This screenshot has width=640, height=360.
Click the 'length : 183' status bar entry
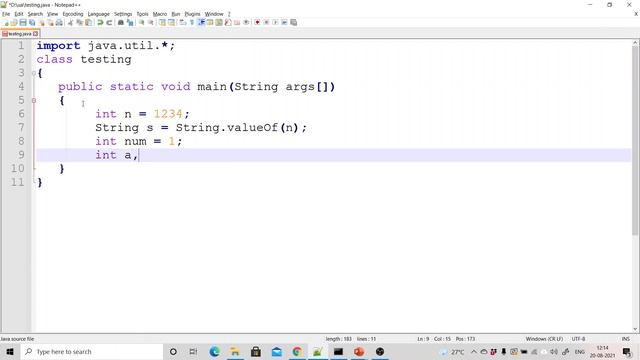point(338,339)
